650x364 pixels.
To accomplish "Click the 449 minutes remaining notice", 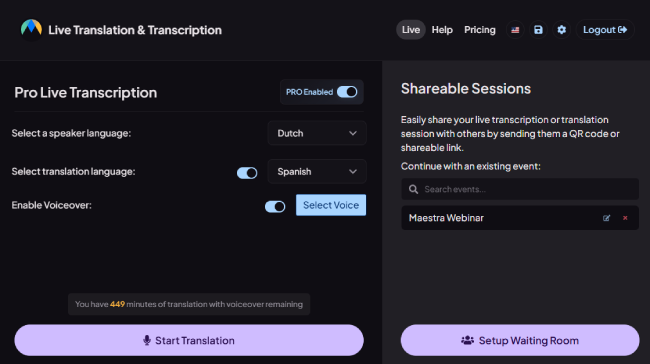I will pos(189,304).
